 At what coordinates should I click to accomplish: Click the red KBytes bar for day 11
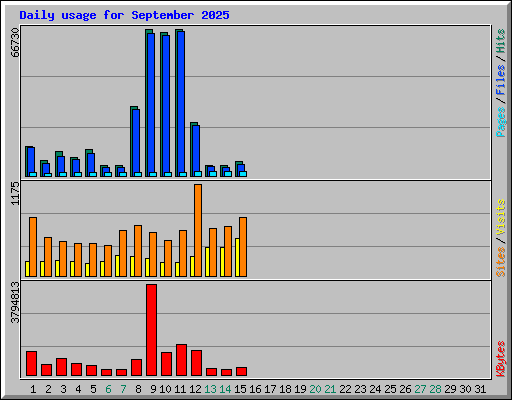(x=181, y=360)
